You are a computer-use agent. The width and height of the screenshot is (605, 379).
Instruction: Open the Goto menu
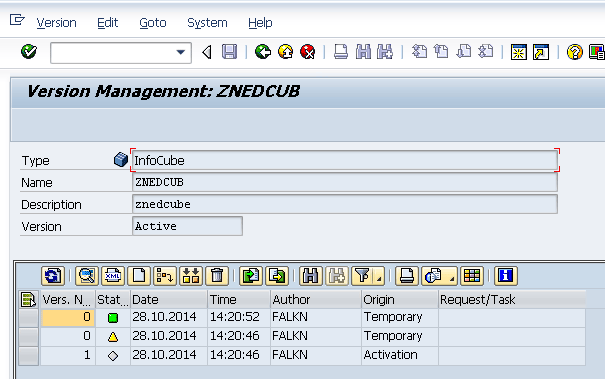click(x=153, y=23)
